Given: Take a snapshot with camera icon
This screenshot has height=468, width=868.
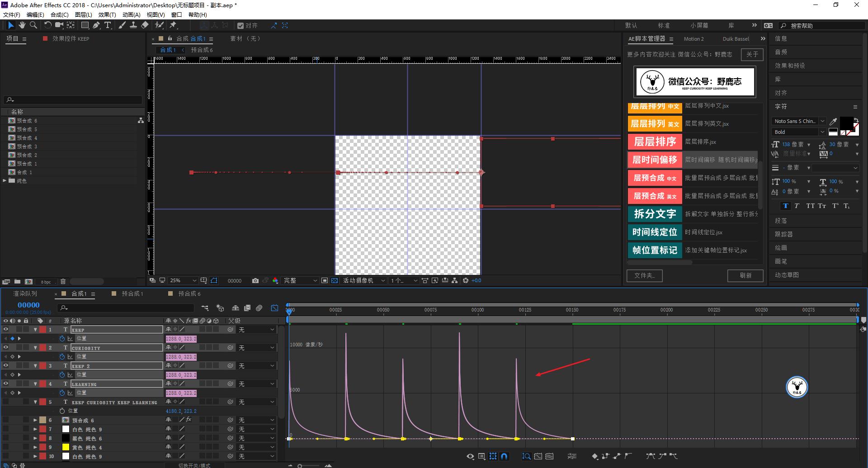Looking at the screenshot, I should click(x=255, y=281).
